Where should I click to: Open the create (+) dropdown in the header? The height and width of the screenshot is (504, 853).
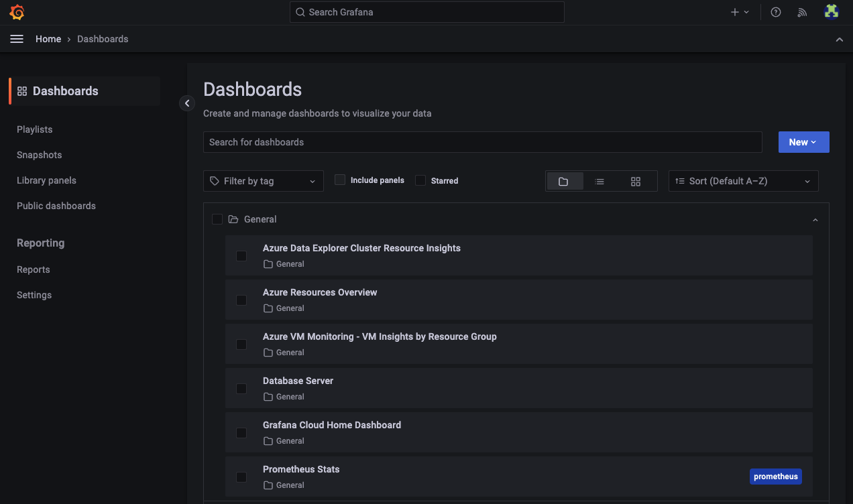tap(740, 11)
